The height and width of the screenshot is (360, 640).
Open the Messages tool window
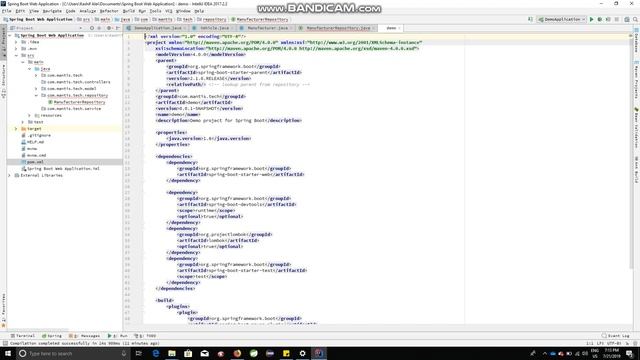point(84,336)
